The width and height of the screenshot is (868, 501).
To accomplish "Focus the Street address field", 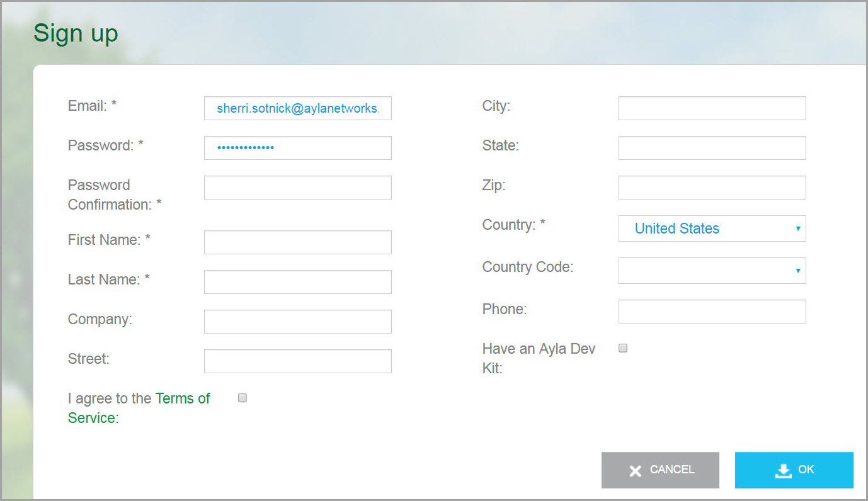I will 297,361.
